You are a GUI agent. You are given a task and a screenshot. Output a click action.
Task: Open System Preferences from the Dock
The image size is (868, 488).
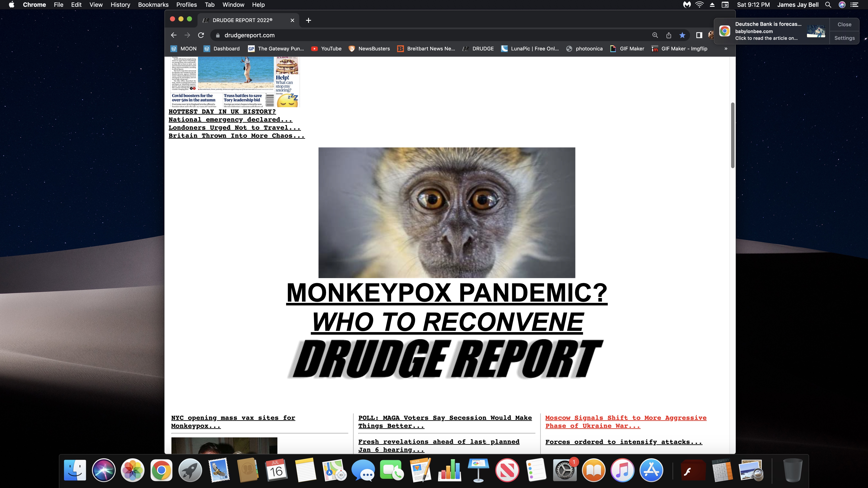coord(565,470)
